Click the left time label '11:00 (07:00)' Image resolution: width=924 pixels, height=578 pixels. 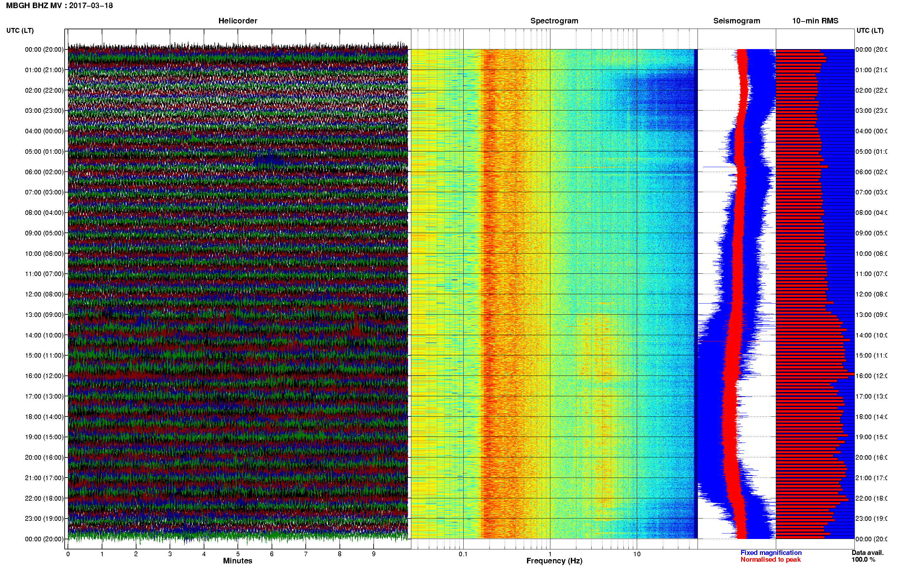[x=44, y=274]
